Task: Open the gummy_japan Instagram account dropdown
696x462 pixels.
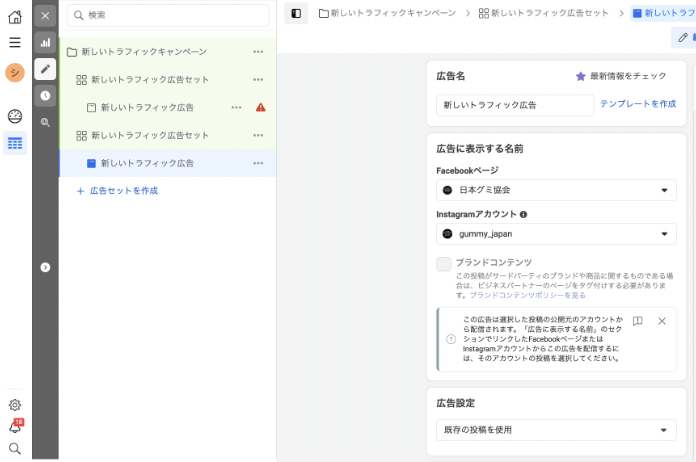Action: pos(556,234)
